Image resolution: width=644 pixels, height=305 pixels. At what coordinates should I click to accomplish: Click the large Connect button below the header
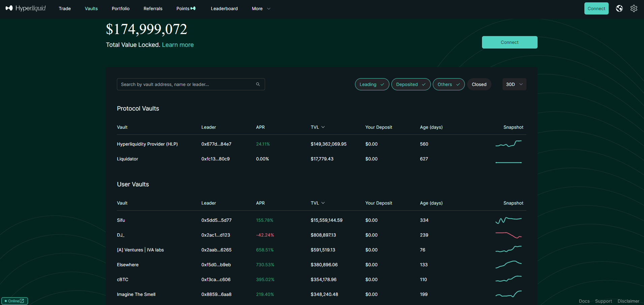pos(510,42)
